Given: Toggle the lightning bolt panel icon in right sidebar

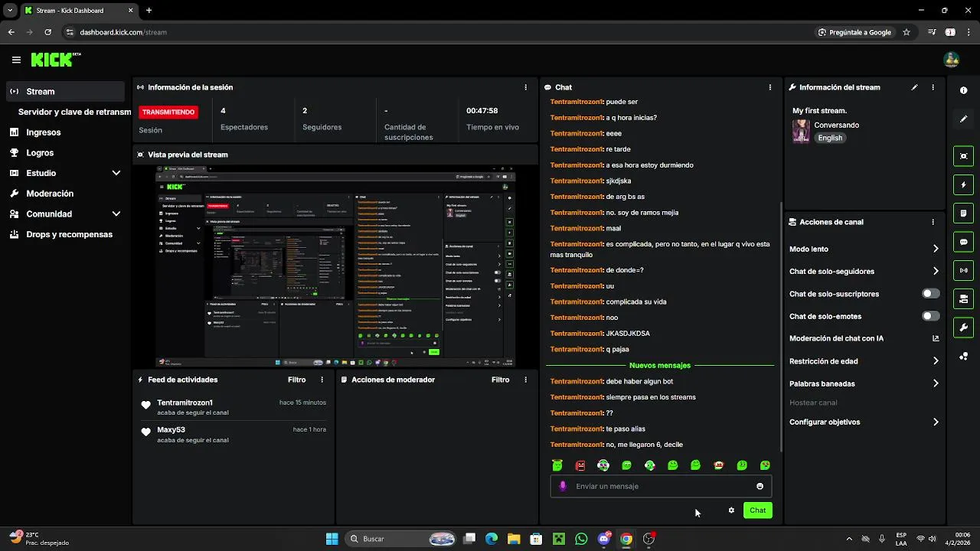Looking at the screenshot, I should 963,184.
